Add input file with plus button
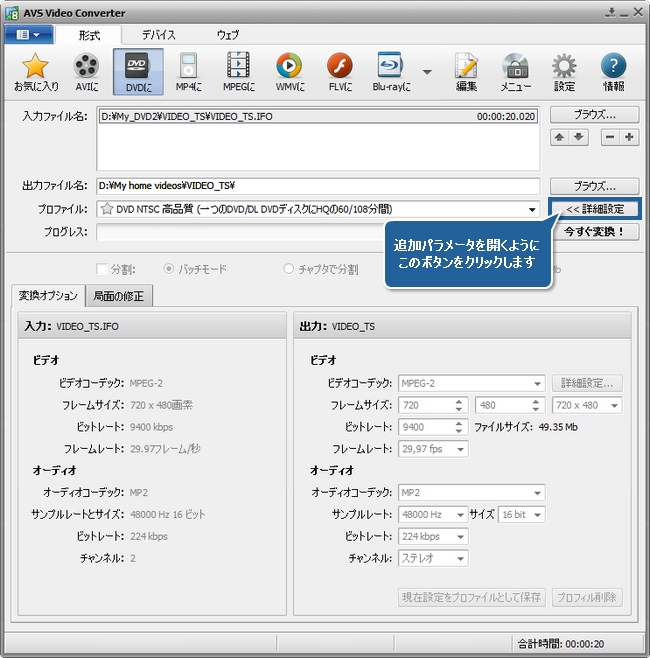The image size is (650, 658). point(629,137)
